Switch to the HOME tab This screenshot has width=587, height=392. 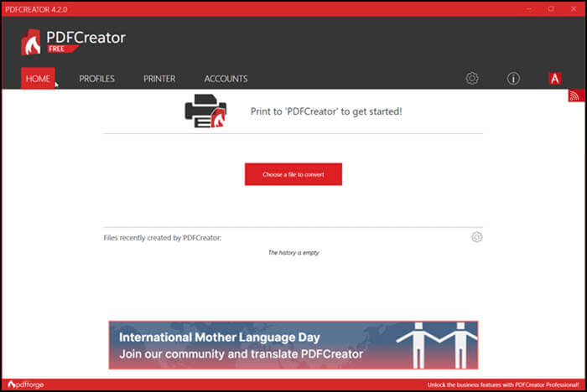point(38,79)
